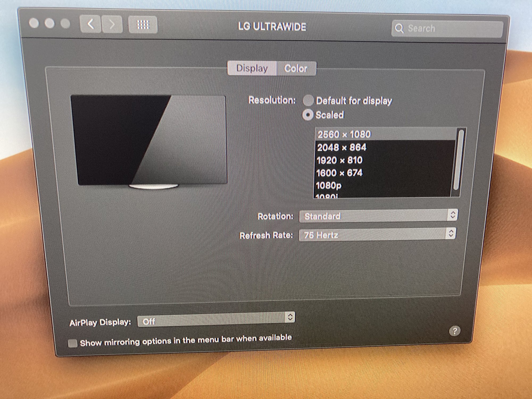532x399 pixels.
Task: Click the resolution list scrollbar
Action: click(x=459, y=160)
